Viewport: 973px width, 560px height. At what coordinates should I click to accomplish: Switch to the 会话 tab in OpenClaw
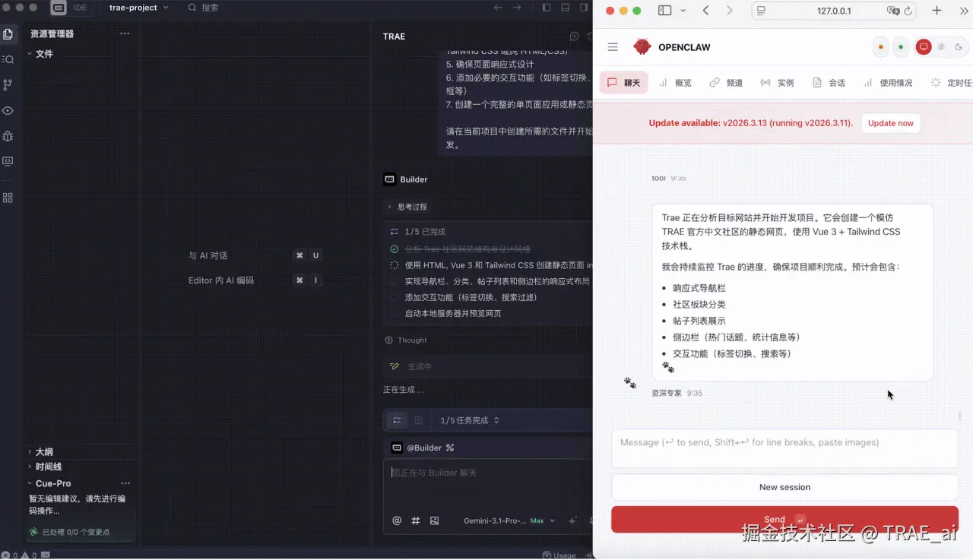829,83
